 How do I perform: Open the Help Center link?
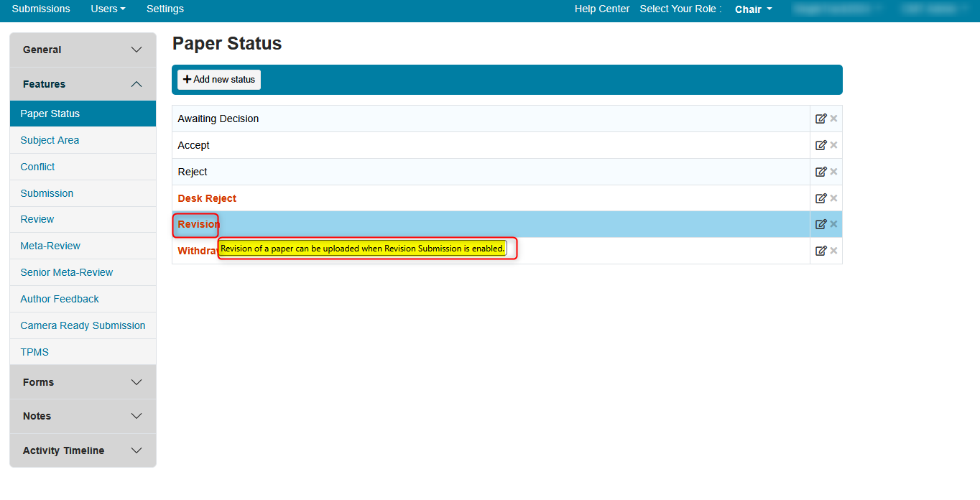601,9
